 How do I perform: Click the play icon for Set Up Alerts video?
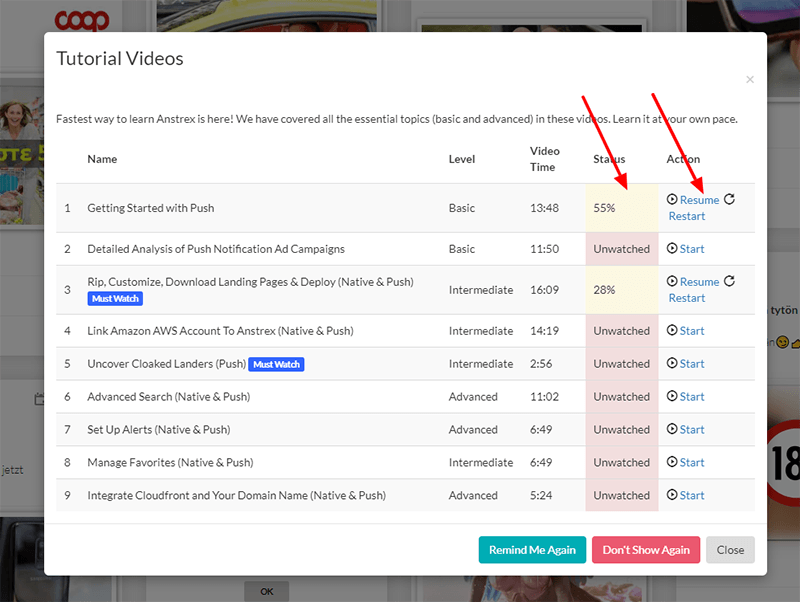pos(672,429)
